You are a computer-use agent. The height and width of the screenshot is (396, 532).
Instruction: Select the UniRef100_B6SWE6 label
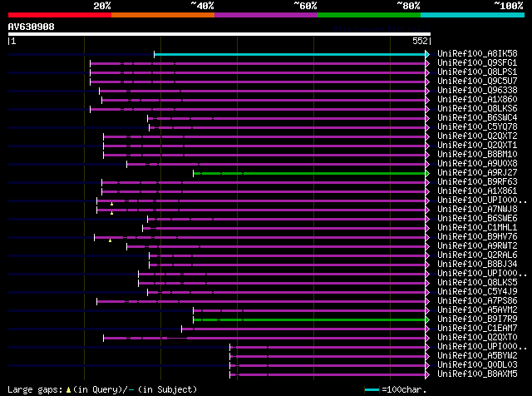point(477,219)
